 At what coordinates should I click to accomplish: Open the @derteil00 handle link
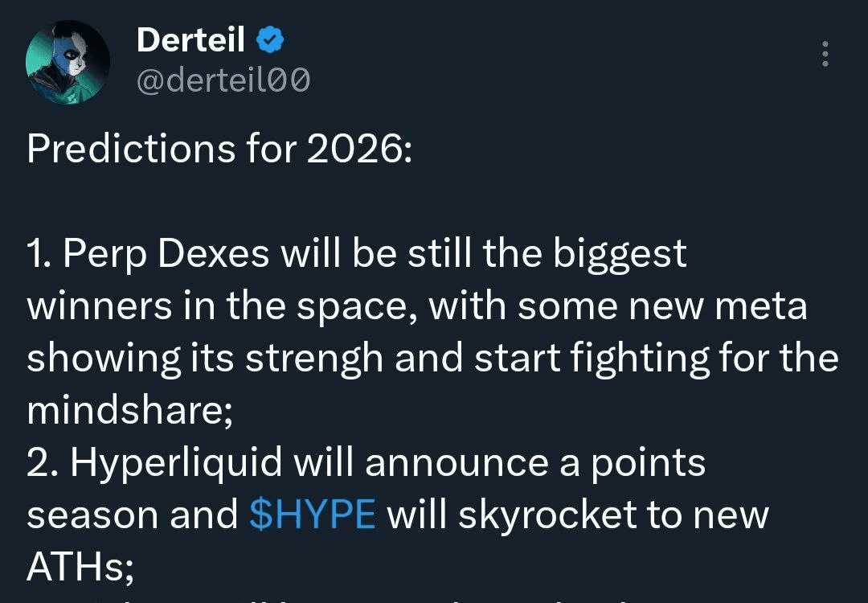point(223,81)
